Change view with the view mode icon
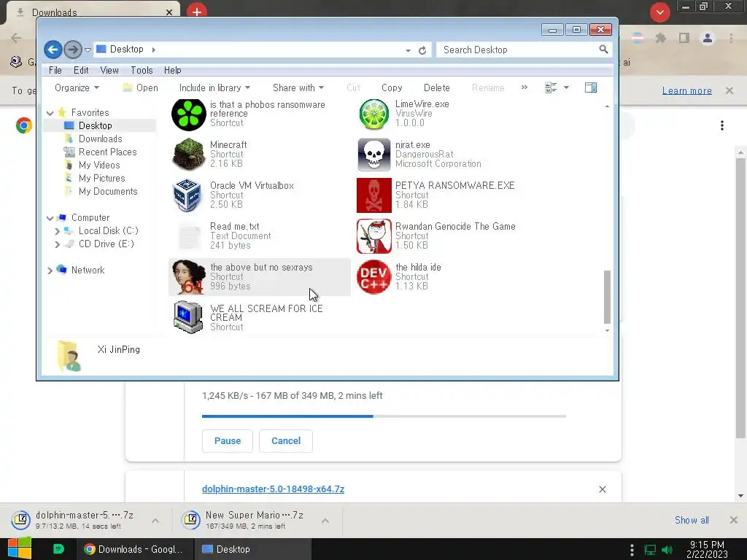Image resolution: width=747 pixels, height=560 pixels. coord(551,87)
